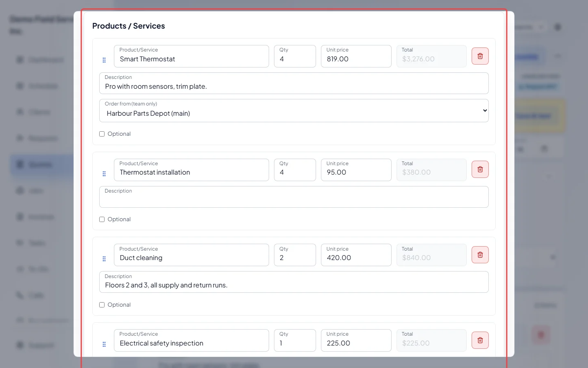The image size is (588, 368).
Task: Click the Thermostat installation product name field
Action: tap(192, 170)
